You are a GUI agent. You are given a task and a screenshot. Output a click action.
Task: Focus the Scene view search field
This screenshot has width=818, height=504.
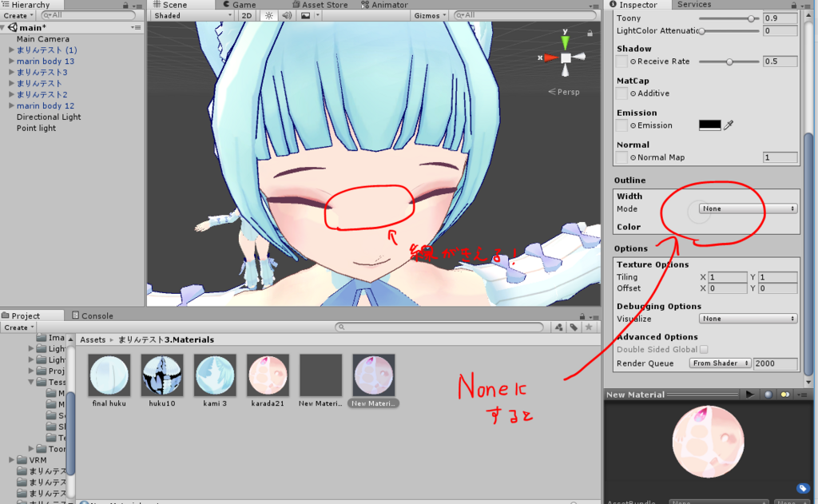tap(525, 15)
